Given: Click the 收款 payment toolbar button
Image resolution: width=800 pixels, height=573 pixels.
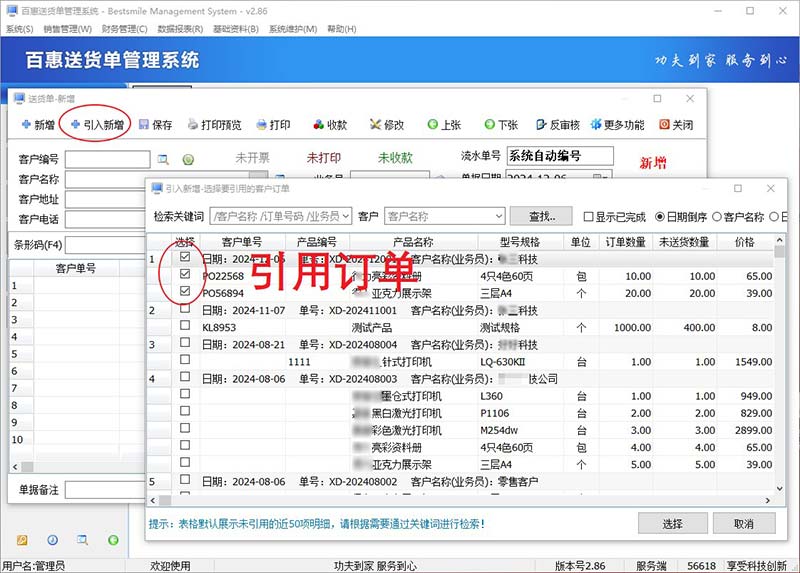Looking at the screenshot, I should (x=331, y=124).
